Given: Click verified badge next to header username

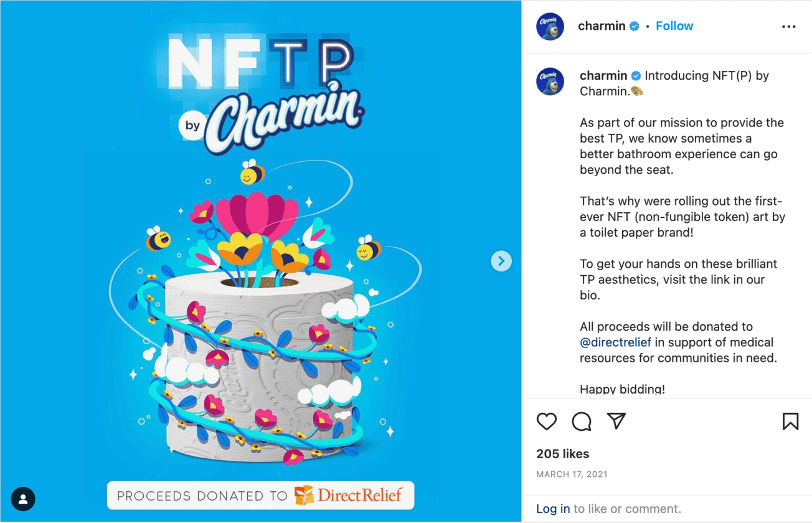Looking at the screenshot, I should pos(635,26).
